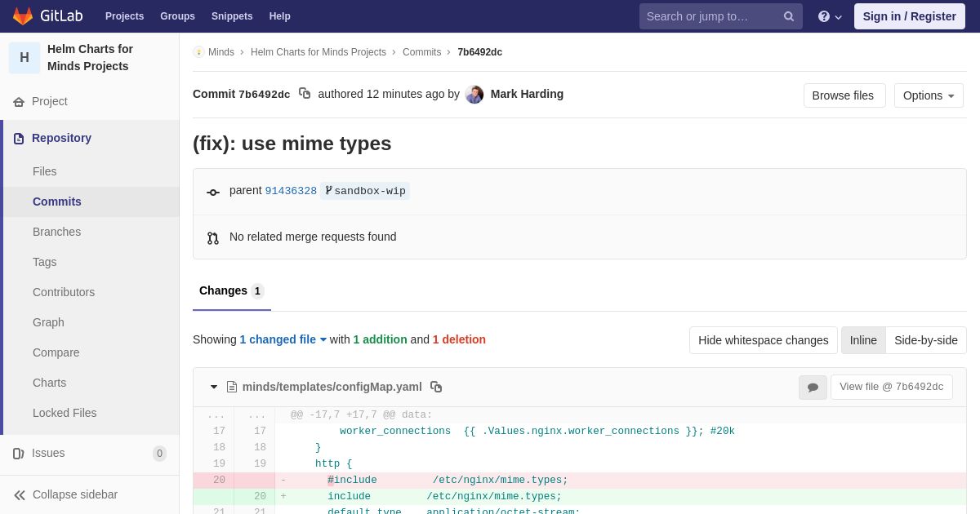Open the Branches sidebar item
This screenshot has height=514, width=980.
click(56, 232)
